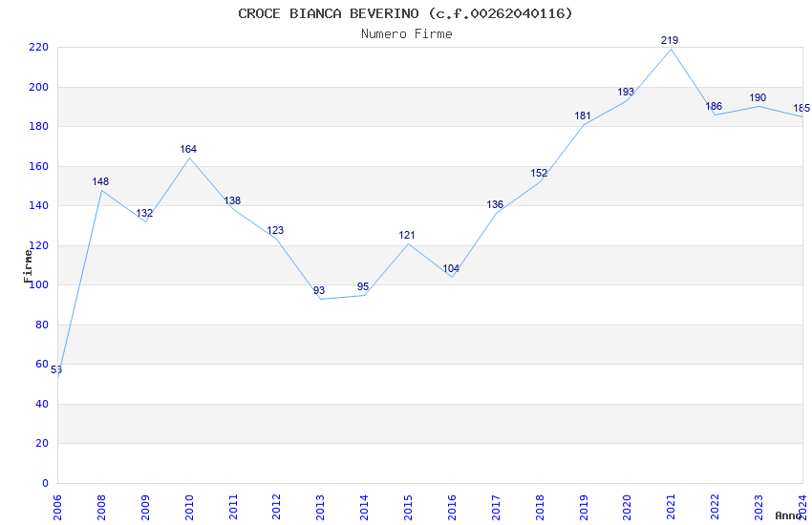
Task: Click the y-axis value 60
Action: (42, 364)
